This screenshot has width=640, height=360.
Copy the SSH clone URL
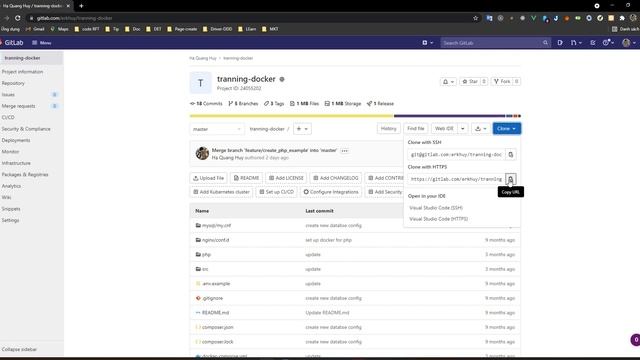click(x=511, y=154)
